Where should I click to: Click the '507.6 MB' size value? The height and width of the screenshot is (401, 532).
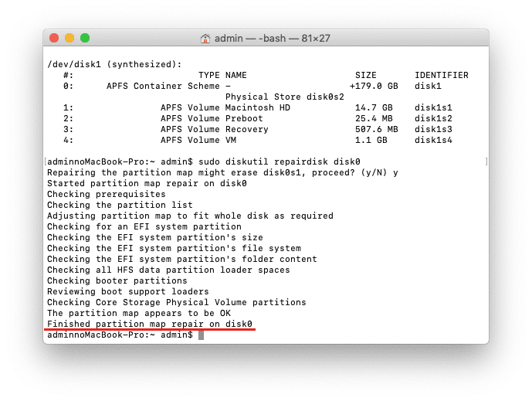click(377, 129)
